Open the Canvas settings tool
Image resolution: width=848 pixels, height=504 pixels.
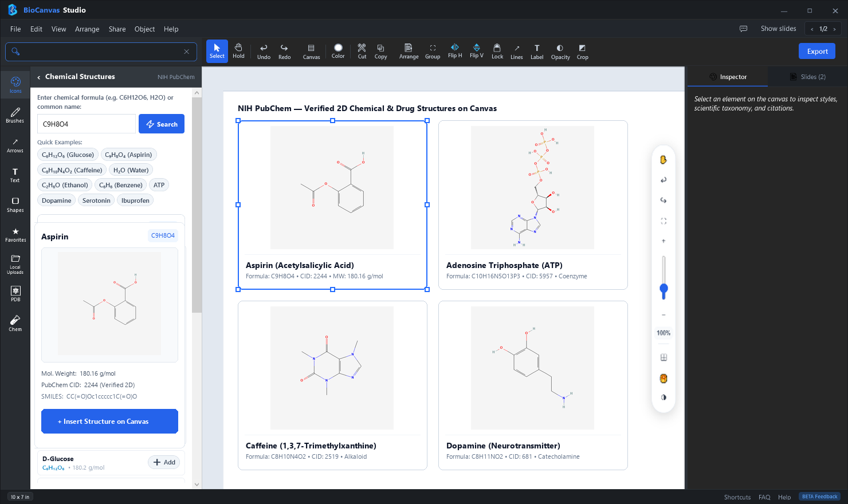tap(311, 51)
